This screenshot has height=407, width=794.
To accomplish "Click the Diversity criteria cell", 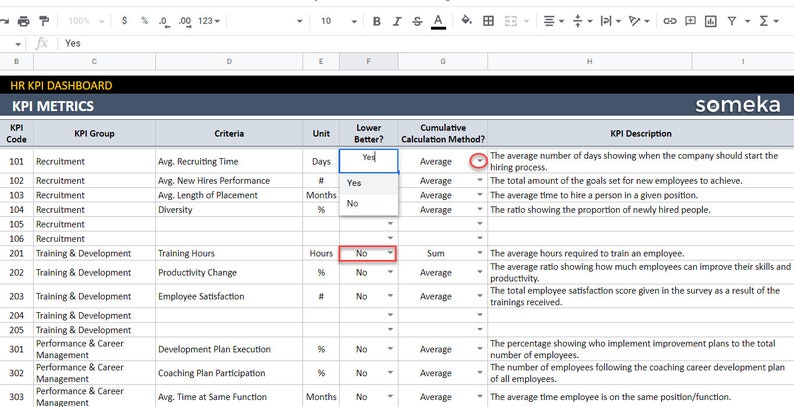I will pos(229,210).
